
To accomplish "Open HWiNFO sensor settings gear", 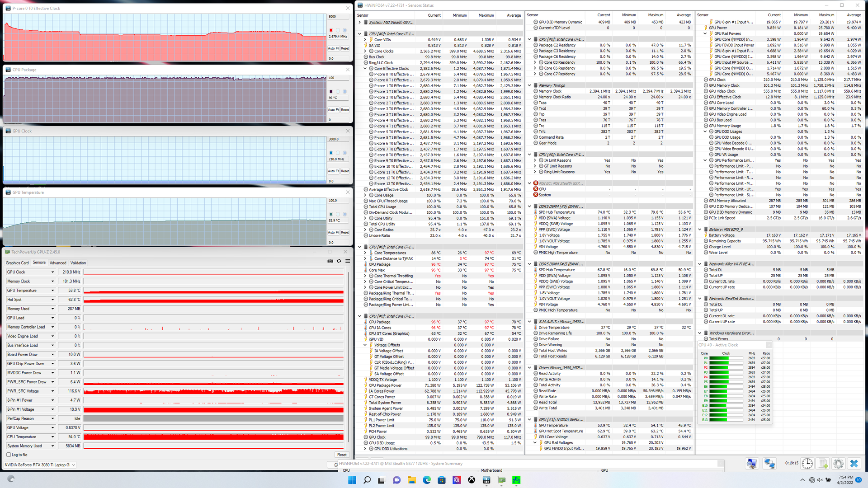I will [838, 464].
